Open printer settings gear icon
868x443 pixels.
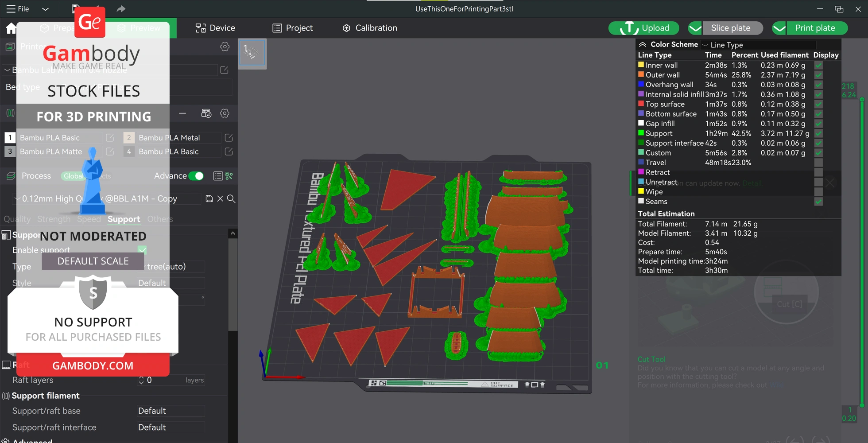[x=225, y=47]
